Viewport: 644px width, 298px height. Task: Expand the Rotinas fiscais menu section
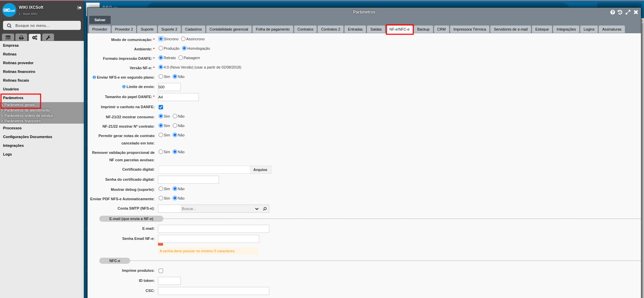pos(16,80)
